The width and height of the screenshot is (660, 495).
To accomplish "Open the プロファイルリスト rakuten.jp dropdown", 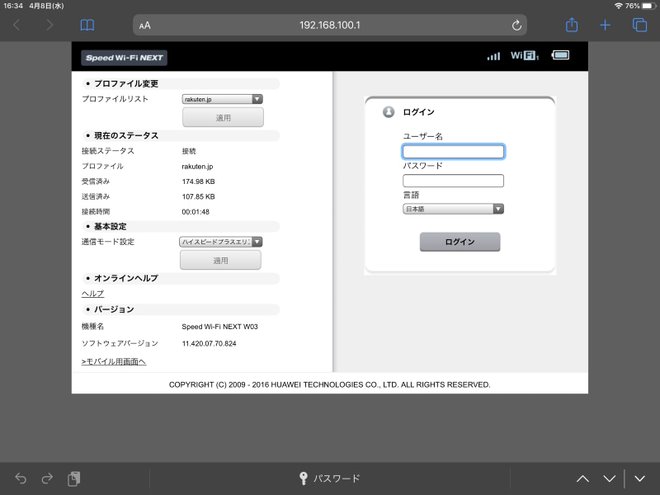I will coord(222,99).
